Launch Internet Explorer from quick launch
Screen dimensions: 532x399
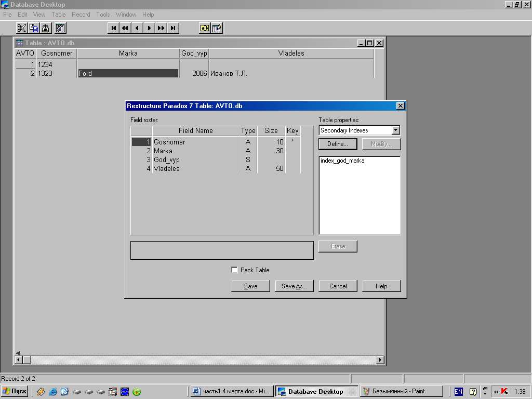point(53,392)
